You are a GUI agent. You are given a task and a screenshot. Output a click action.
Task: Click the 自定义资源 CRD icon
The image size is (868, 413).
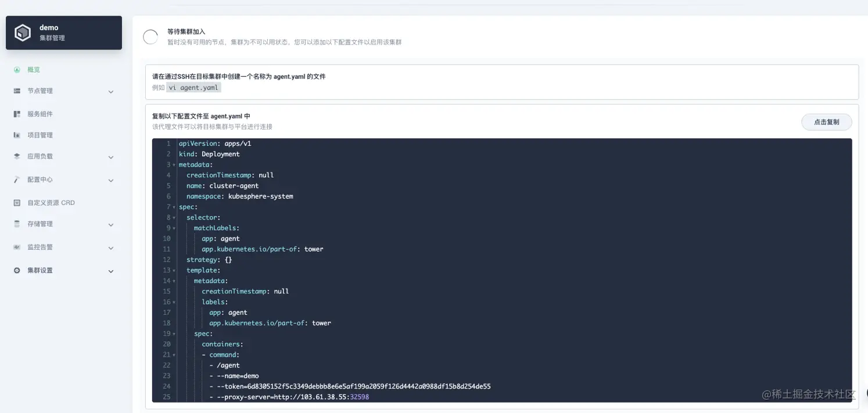click(17, 203)
